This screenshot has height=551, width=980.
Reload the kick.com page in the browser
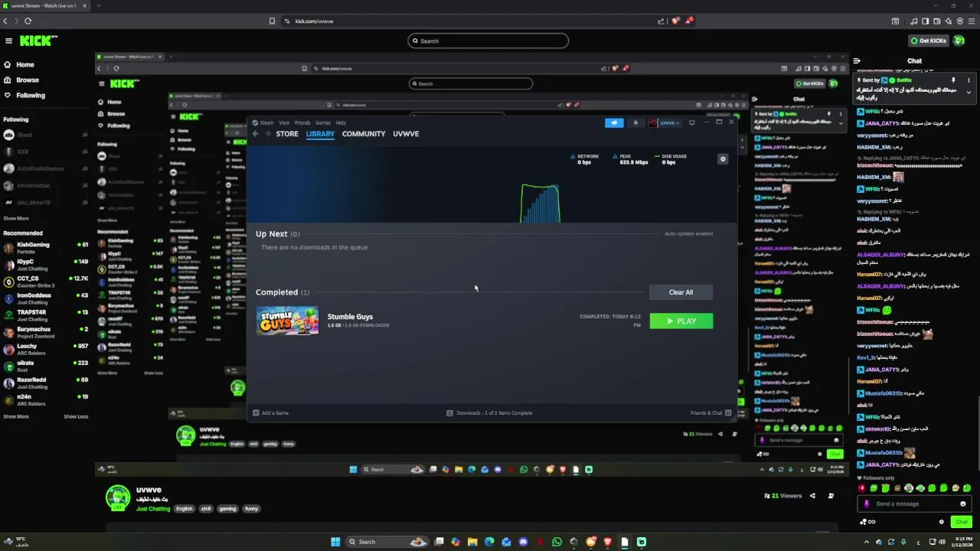28,21
